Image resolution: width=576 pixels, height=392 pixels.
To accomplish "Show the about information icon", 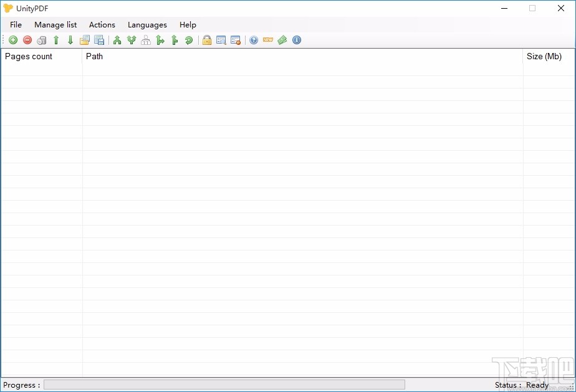I will tap(297, 40).
